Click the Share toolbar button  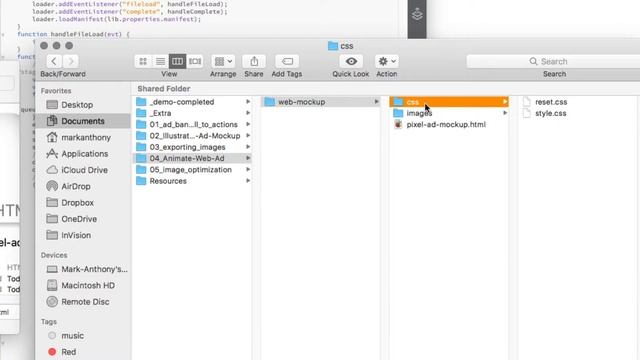[x=254, y=61]
